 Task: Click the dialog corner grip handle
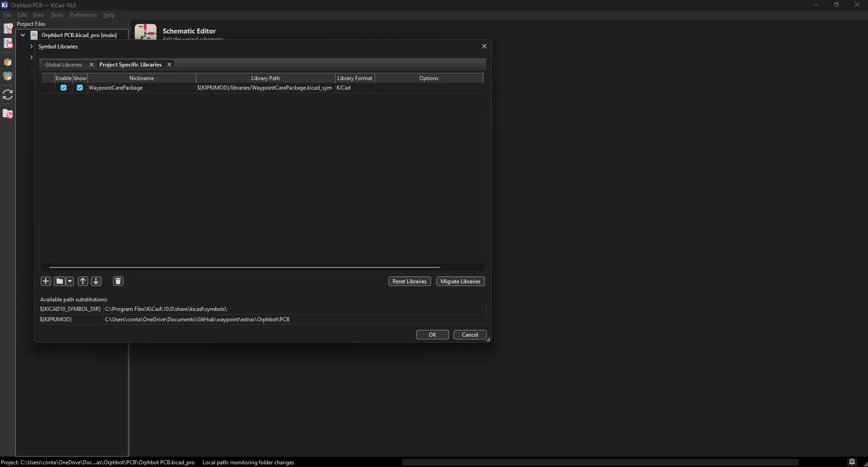[x=488, y=339]
